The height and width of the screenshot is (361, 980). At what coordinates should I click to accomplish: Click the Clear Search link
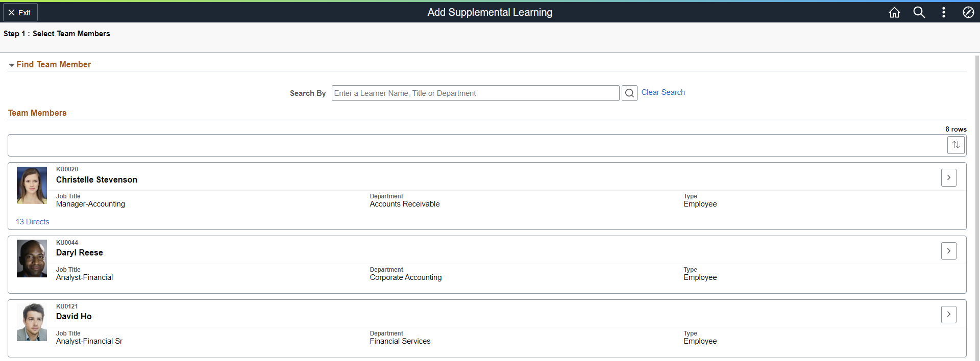[663, 92]
